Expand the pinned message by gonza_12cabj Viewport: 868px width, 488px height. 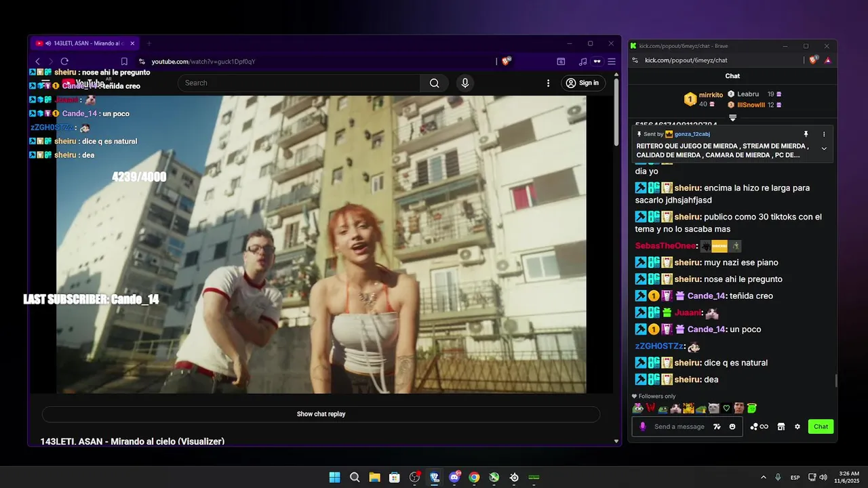(x=824, y=148)
